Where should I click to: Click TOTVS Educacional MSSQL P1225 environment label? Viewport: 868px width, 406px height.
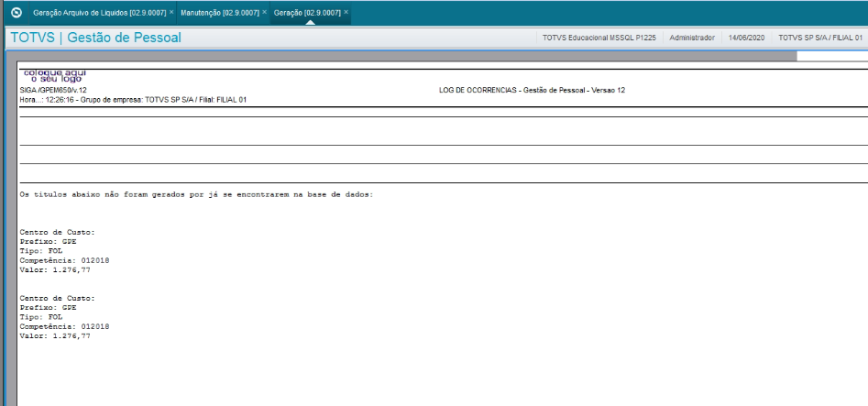click(599, 38)
